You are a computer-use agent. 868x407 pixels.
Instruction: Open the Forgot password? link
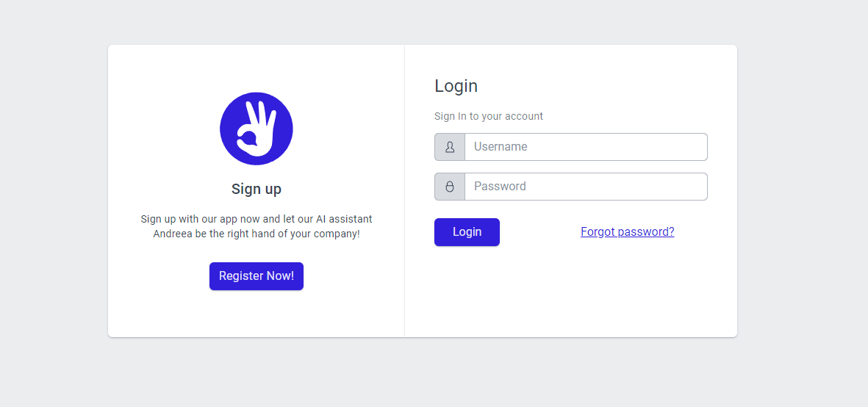coord(627,231)
